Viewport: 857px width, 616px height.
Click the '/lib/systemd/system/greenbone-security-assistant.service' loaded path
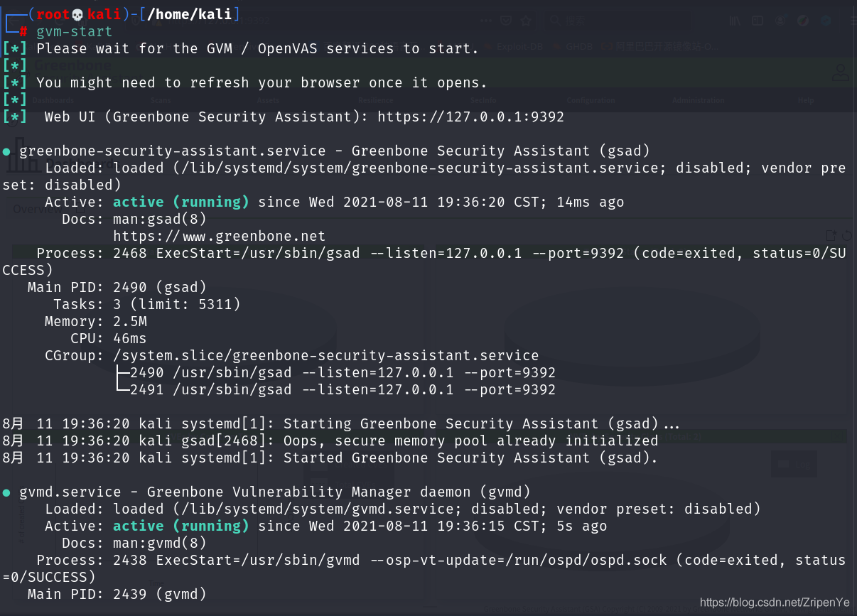pyautogui.click(x=420, y=168)
